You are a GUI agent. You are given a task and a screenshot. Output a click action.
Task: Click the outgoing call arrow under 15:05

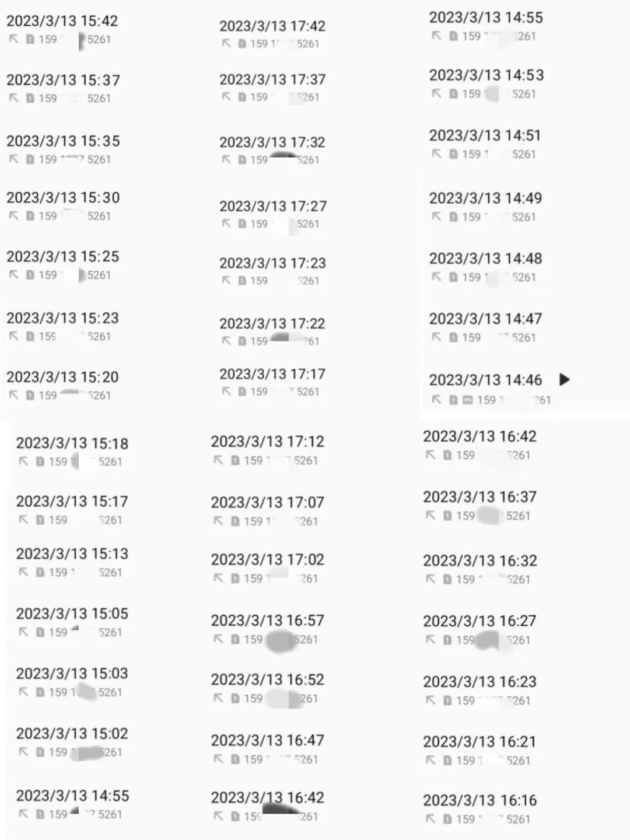pyautogui.click(x=23, y=632)
